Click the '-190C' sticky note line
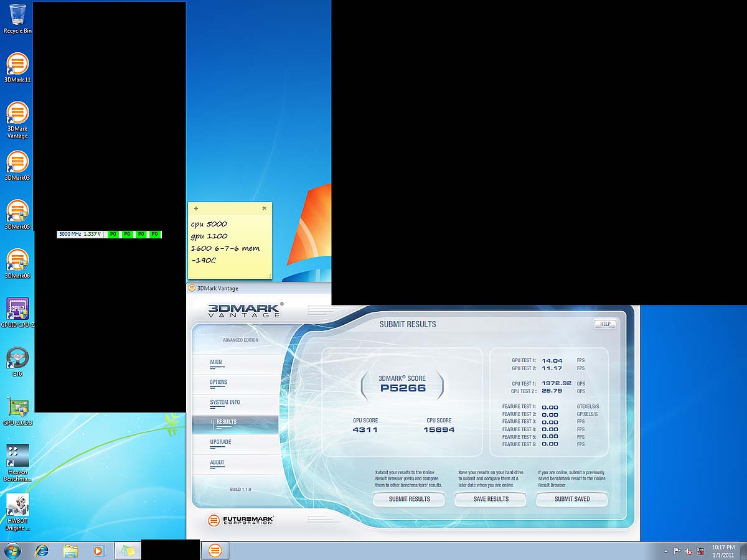The height and width of the screenshot is (560, 747). coord(204,260)
